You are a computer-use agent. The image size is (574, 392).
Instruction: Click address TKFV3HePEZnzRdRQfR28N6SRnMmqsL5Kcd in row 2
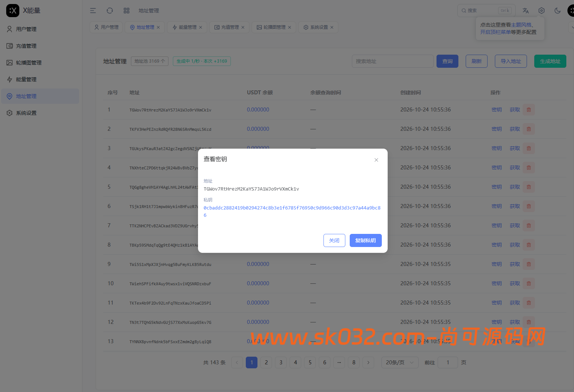tap(170, 129)
